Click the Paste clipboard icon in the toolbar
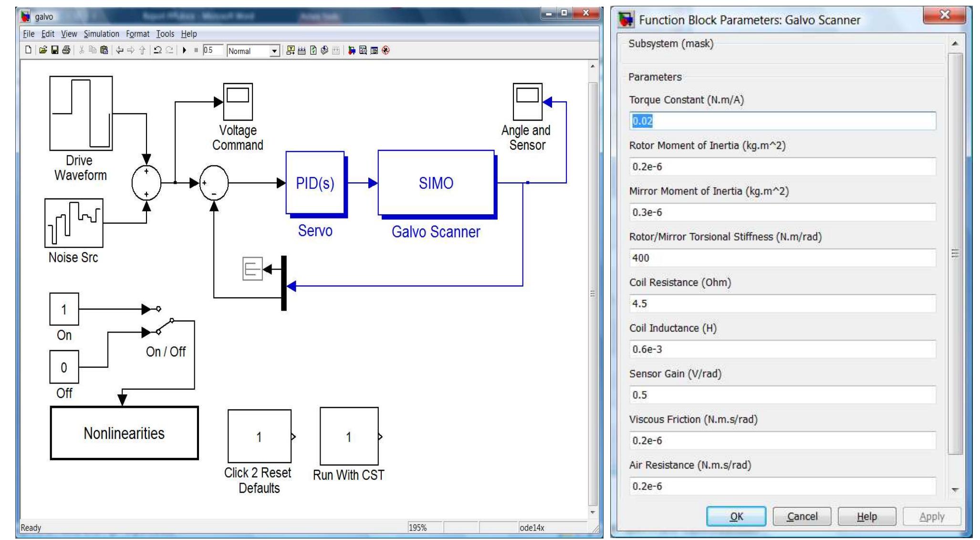The width and height of the screenshot is (980, 540). click(x=104, y=50)
